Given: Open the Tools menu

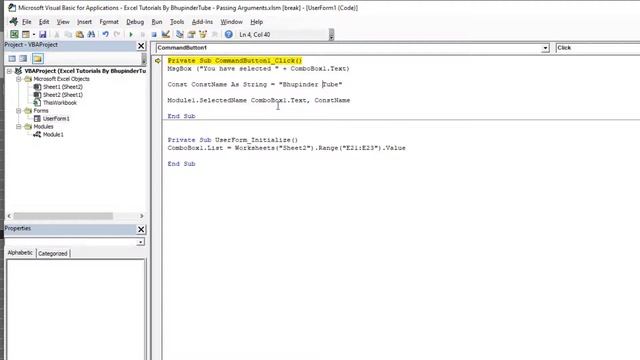Looking at the screenshot, I should [x=177, y=22].
